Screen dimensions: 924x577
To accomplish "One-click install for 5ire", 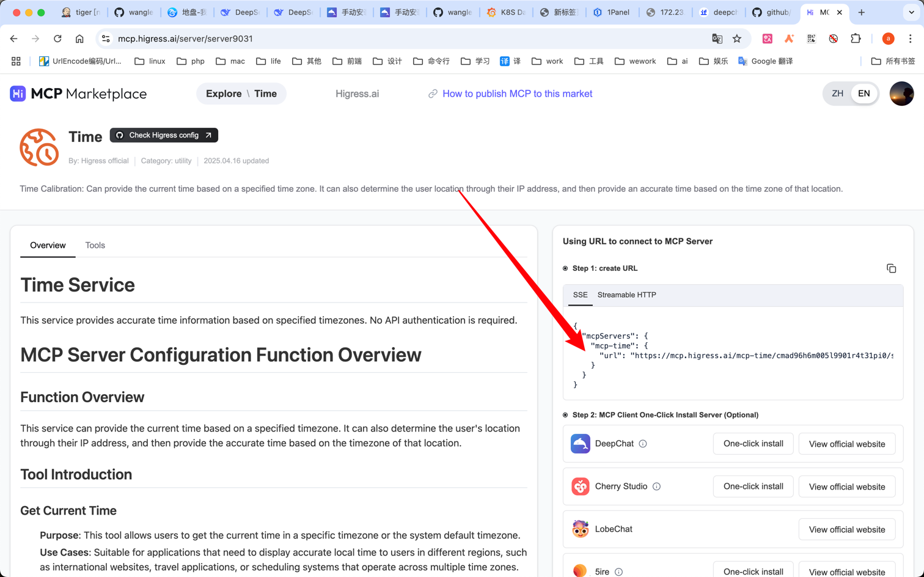I will [753, 571].
